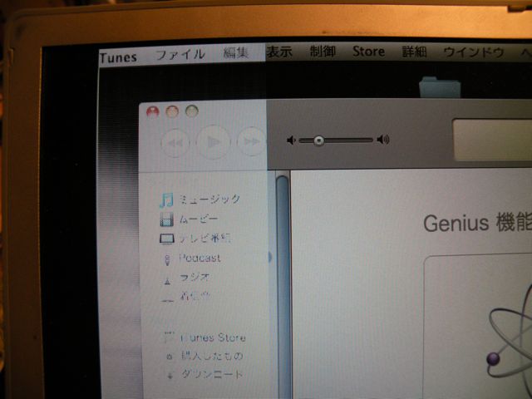The width and height of the screenshot is (532, 399).
Task: Open the 表示 menu
Action: point(279,52)
